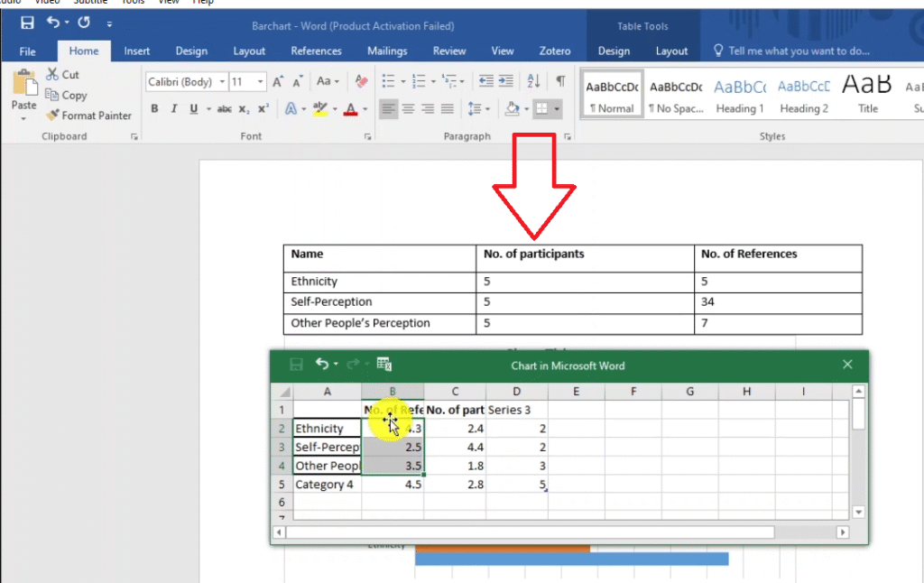Click the Clear All Formatting icon
This screenshot has height=583, width=924.
pyautogui.click(x=361, y=81)
